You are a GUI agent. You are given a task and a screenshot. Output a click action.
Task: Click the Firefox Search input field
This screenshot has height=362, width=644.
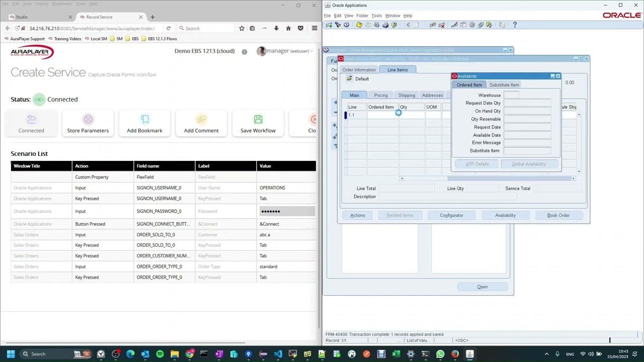[206, 29]
